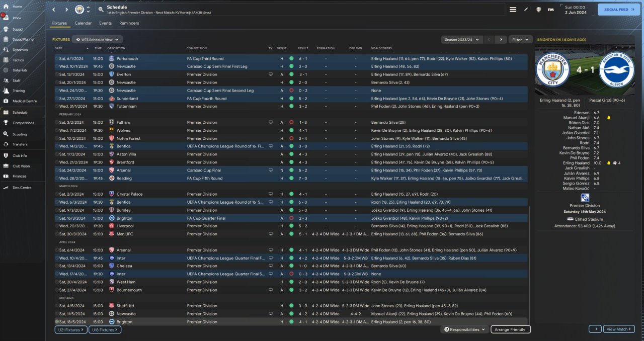
Task: Click the Tactics sidebar icon
Action: pyautogui.click(x=7, y=60)
